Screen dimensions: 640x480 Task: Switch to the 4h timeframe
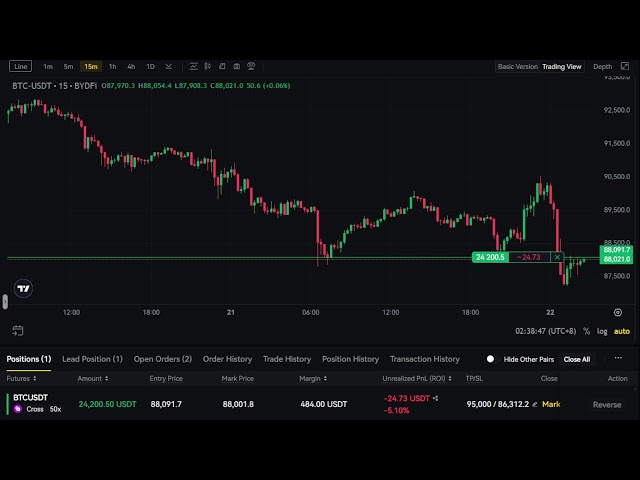pyautogui.click(x=131, y=67)
